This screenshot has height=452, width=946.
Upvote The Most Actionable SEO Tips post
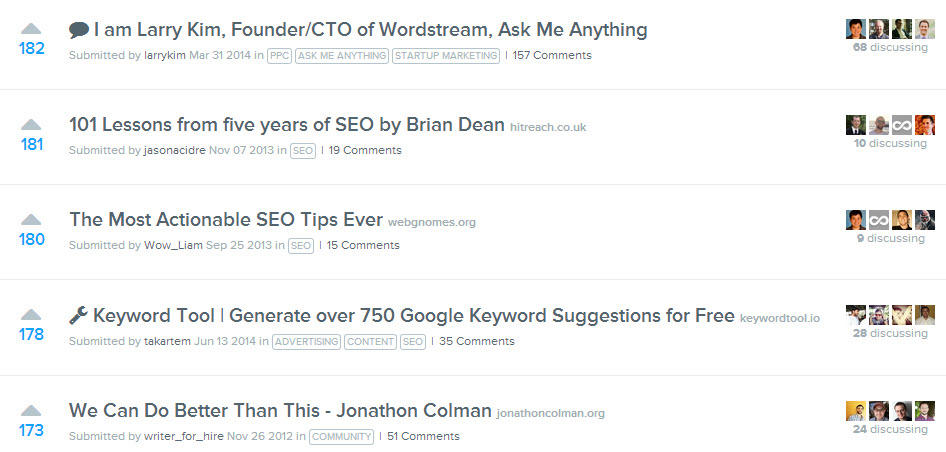[x=32, y=219]
